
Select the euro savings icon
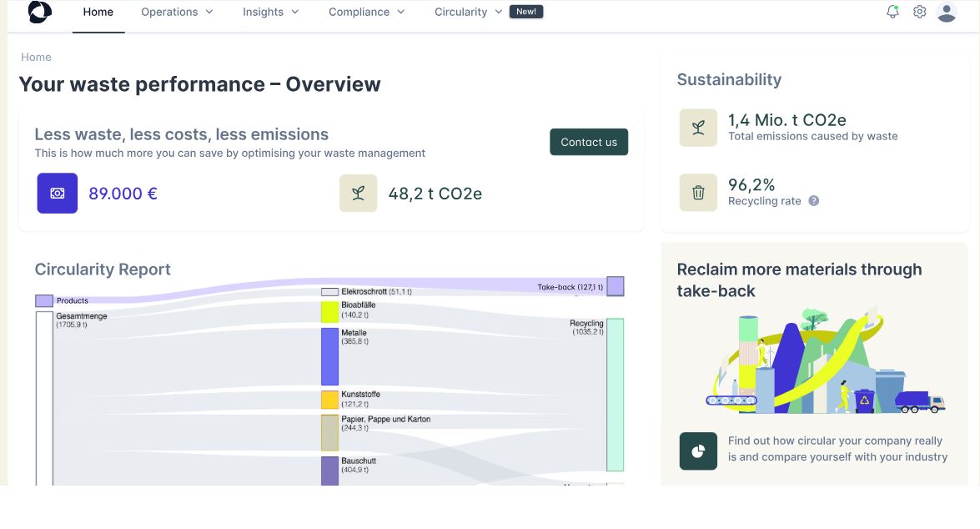(x=57, y=193)
